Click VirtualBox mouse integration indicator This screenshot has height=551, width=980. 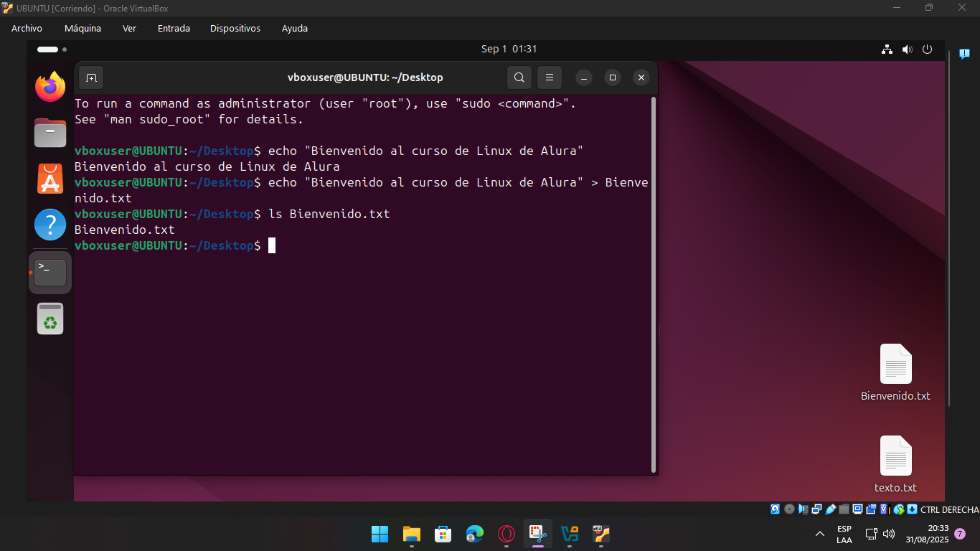pos(899,509)
